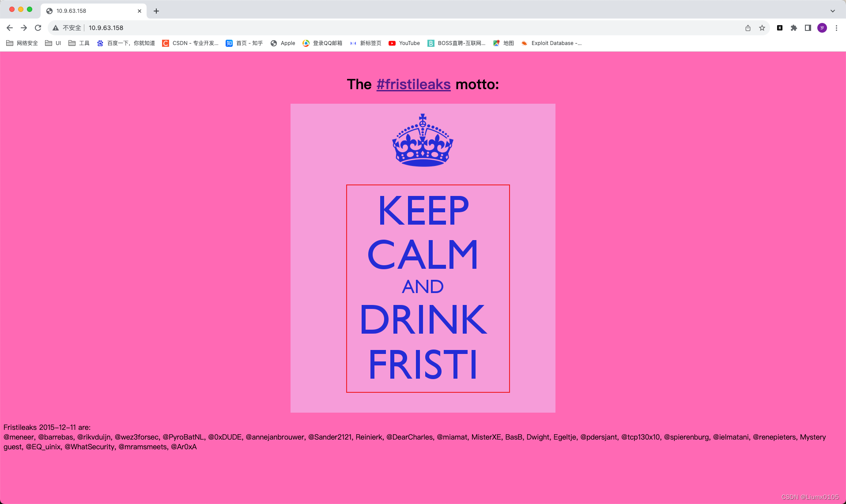Follow the #fristileaks link

[x=414, y=84]
